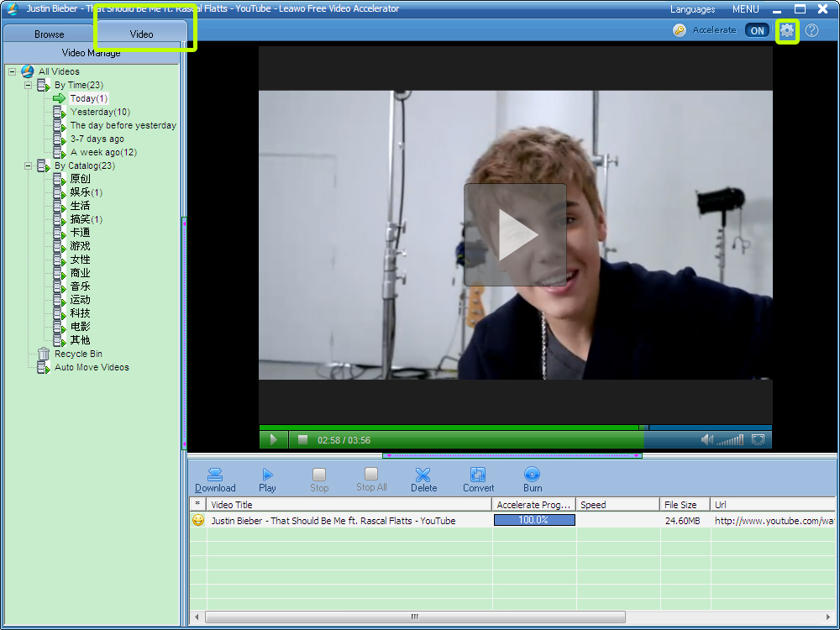Click the film icon next to 音乐
This screenshot has width=840, height=630.
[60, 286]
